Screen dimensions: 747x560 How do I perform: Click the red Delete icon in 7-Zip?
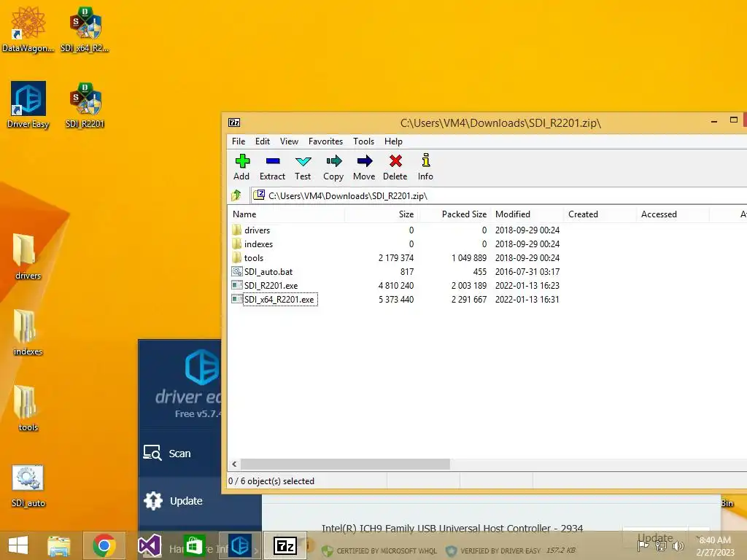point(395,167)
